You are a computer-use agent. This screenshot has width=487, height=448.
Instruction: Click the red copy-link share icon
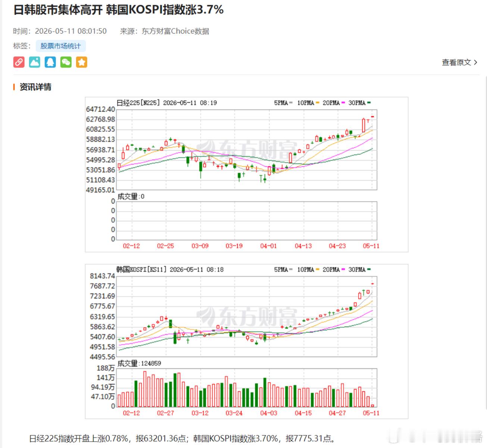point(19,62)
